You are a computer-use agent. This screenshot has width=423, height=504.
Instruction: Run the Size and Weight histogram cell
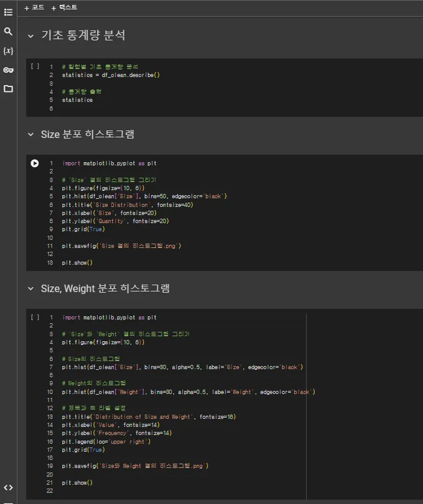tap(35, 318)
